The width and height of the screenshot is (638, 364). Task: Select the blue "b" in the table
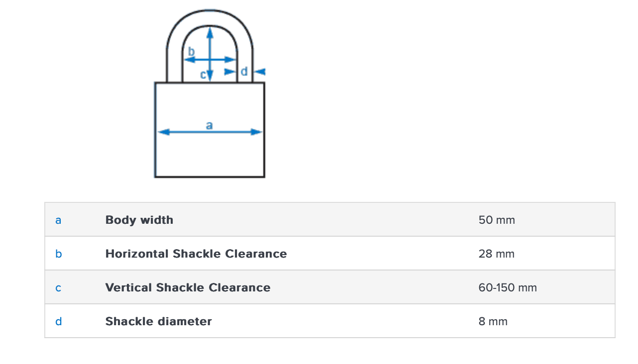pyautogui.click(x=58, y=254)
